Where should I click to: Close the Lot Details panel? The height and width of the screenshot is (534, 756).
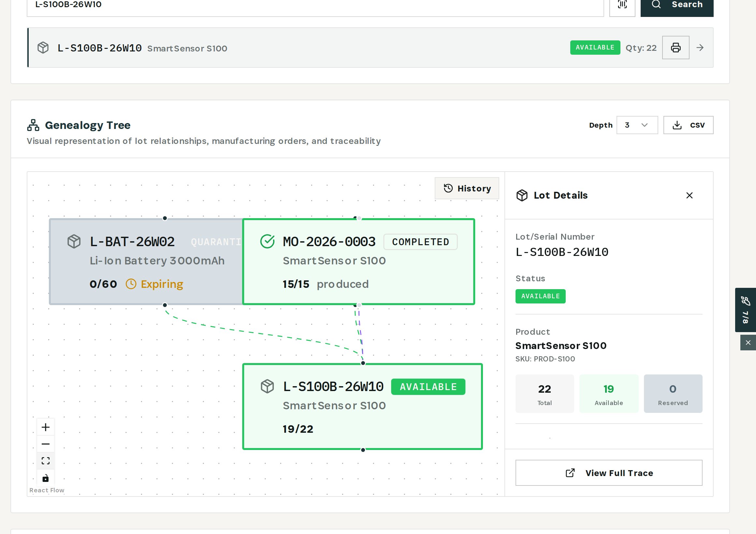coord(689,195)
